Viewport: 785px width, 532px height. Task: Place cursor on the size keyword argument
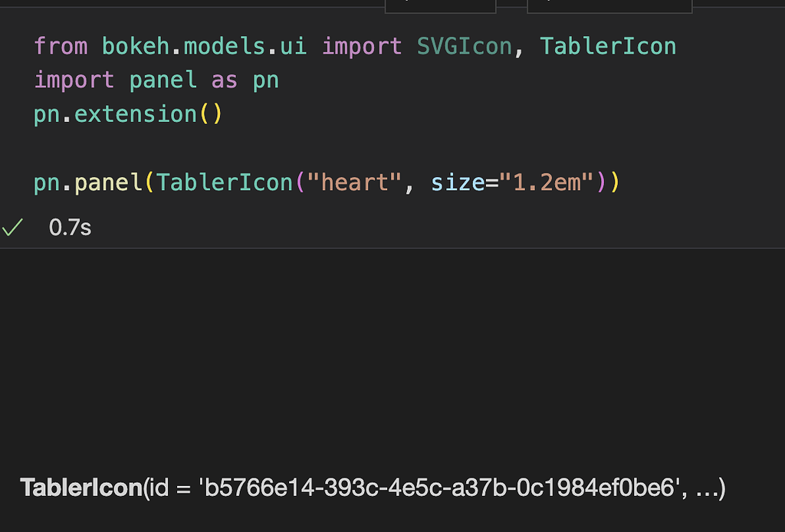point(458,182)
